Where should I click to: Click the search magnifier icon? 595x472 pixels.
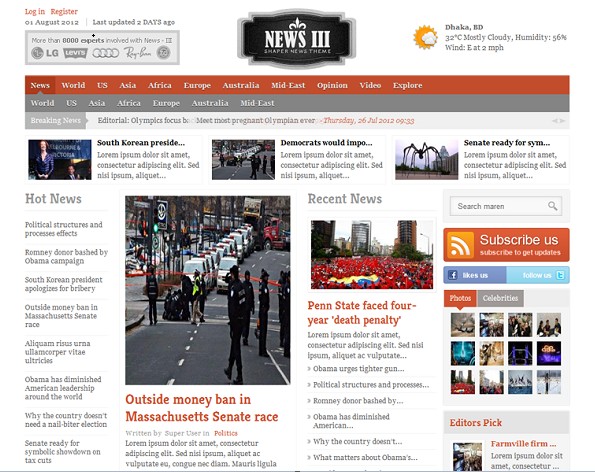coord(552,206)
